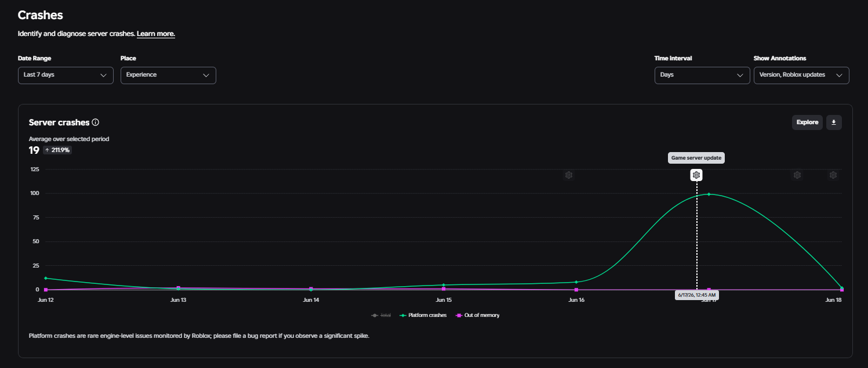
Task: Click the info icon beside Server crashes
Action: (x=96, y=122)
